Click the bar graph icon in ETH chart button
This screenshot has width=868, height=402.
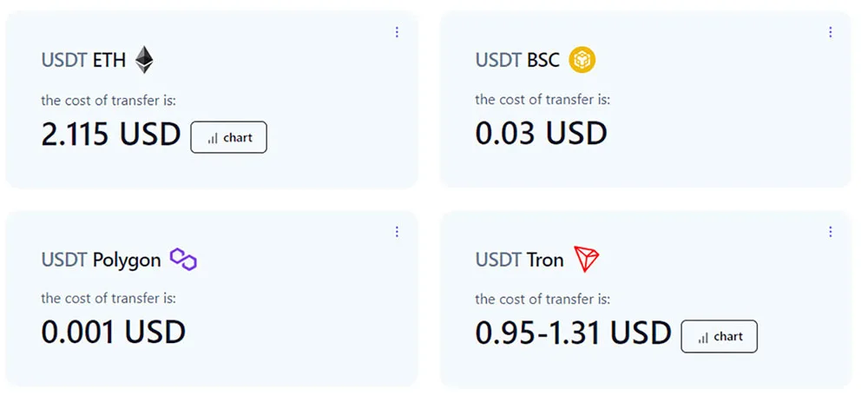pyautogui.click(x=213, y=138)
